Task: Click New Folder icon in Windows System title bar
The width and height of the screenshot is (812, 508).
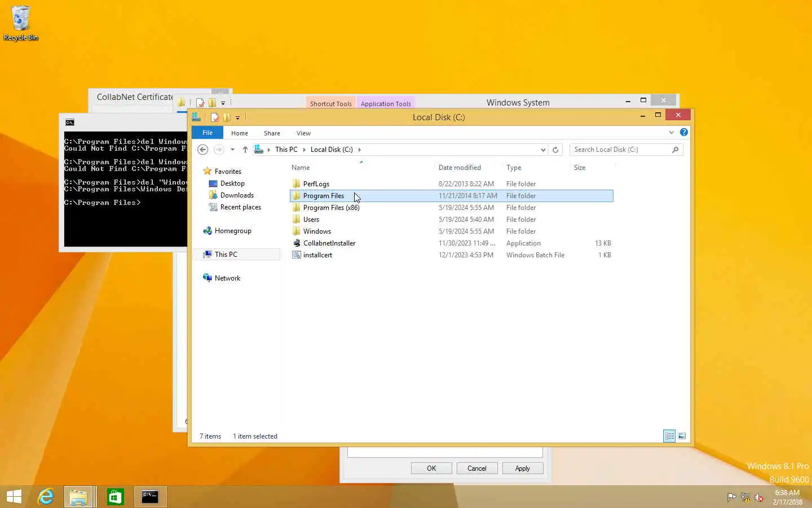Action: (x=212, y=103)
